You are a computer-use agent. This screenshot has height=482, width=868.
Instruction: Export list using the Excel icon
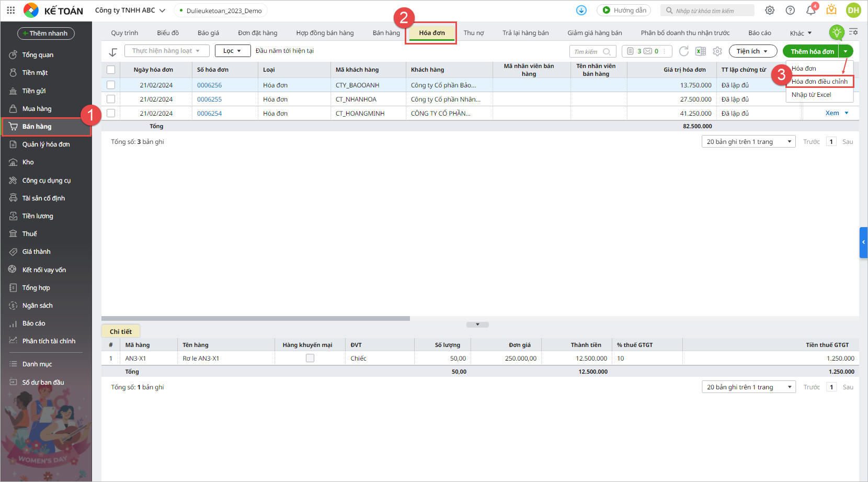click(x=701, y=51)
